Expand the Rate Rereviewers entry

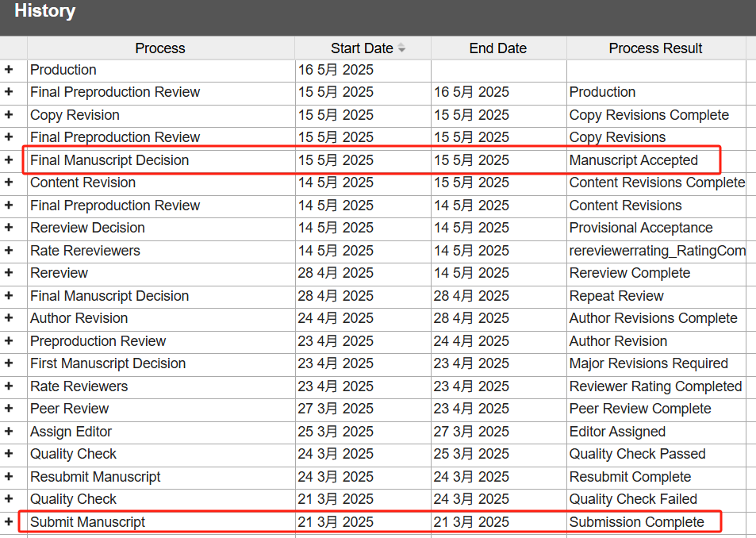(9, 251)
